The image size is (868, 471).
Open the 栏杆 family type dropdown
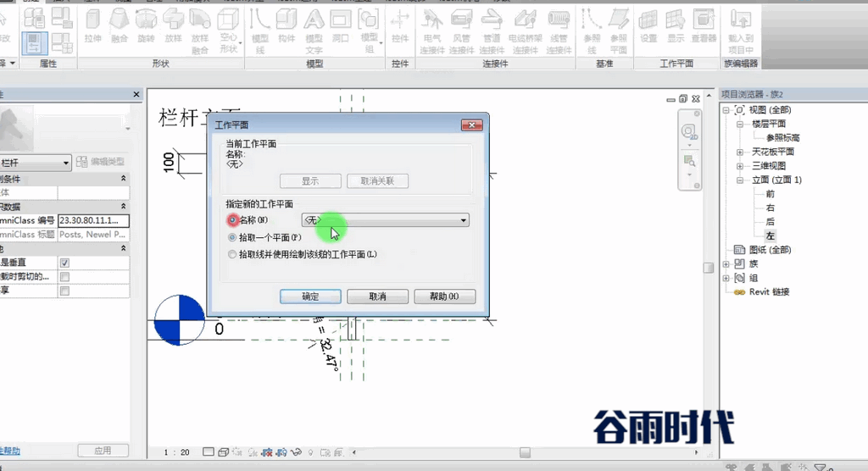pos(36,163)
